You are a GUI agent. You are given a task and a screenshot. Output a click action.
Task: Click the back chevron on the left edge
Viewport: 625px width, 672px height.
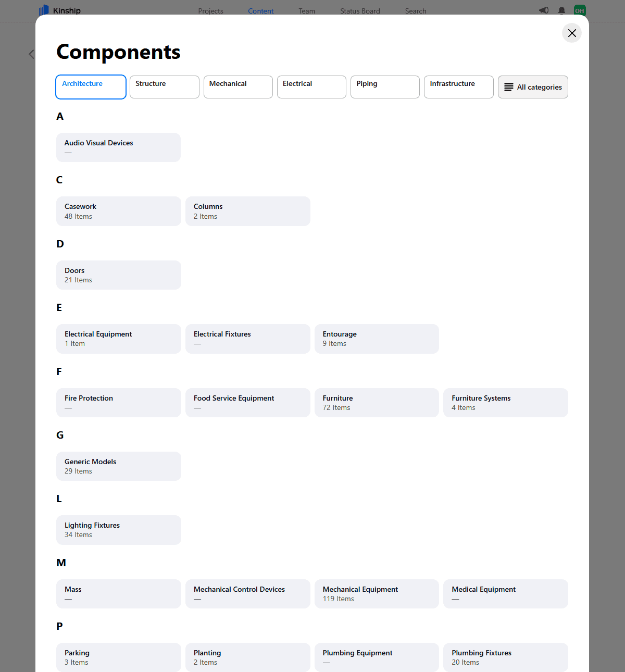click(x=31, y=54)
